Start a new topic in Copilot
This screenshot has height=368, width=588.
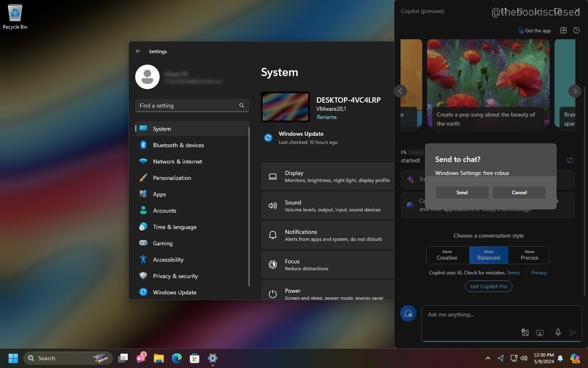[x=408, y=314]
